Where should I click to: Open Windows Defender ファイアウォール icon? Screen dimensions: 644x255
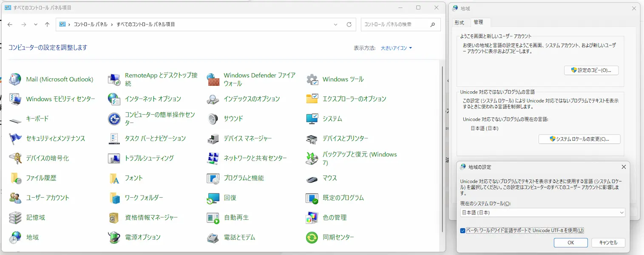[213, 79]
